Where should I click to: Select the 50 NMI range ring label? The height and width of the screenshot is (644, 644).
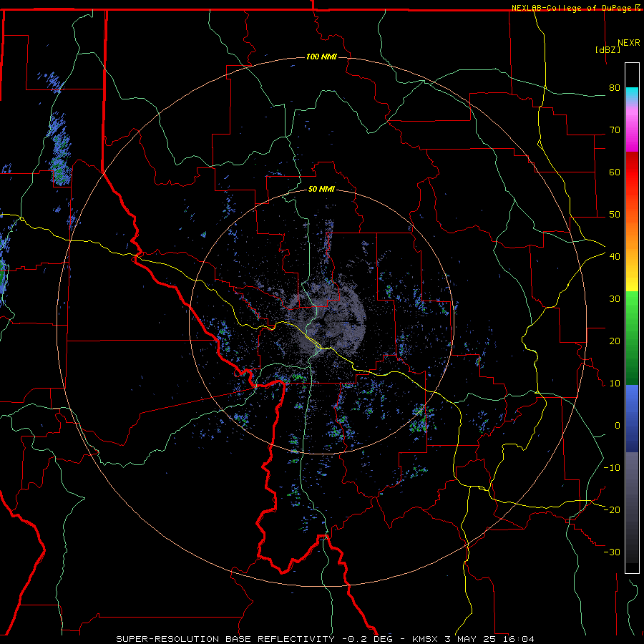[x=321, y=189]
